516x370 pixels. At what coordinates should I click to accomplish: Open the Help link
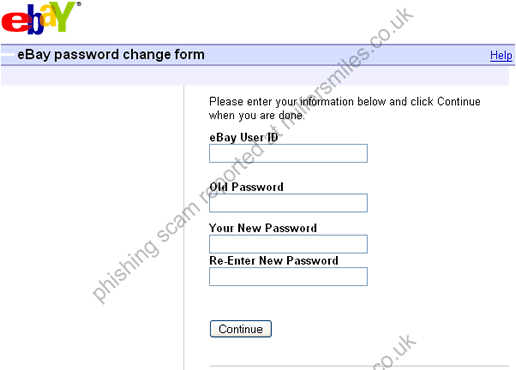click(501, 55)
